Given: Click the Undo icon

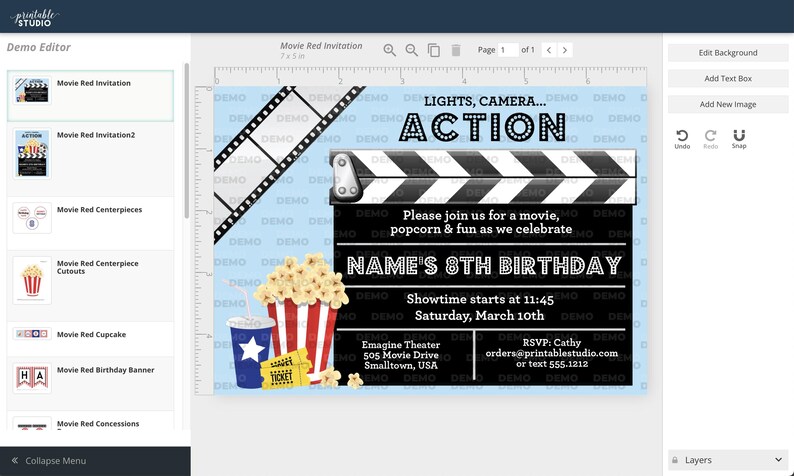Looking at the screenshot, I should pyautogui.click(x=682, y=139).
